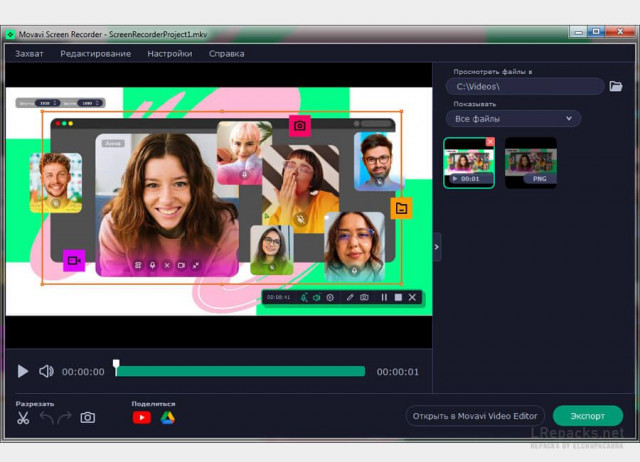Mute the playback volume speaker
The image size is (640, 462).
[46, 371]
